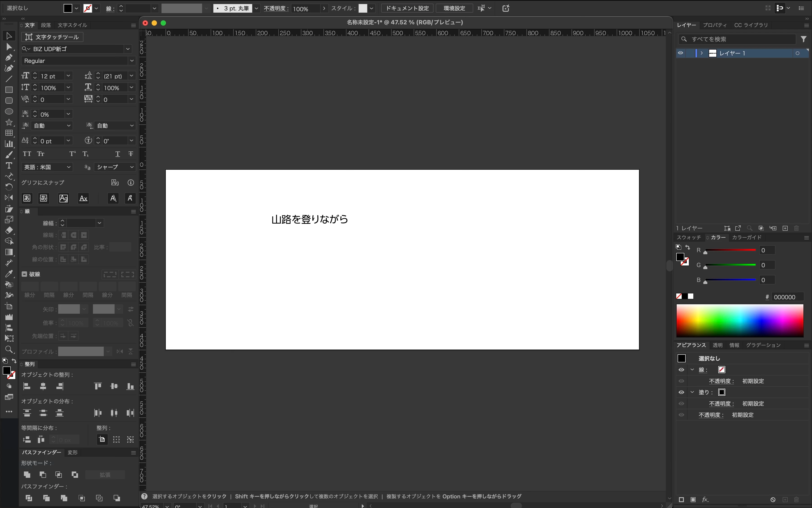Screen dimensions: 812x508
Task: Click the 環境設定 button
Action: 454,8
